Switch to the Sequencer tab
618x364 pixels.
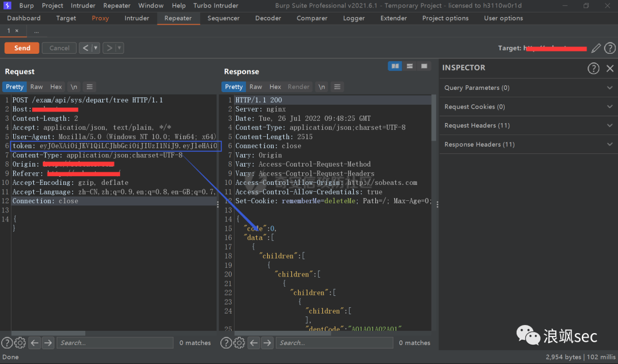click(x=224, y=18)
